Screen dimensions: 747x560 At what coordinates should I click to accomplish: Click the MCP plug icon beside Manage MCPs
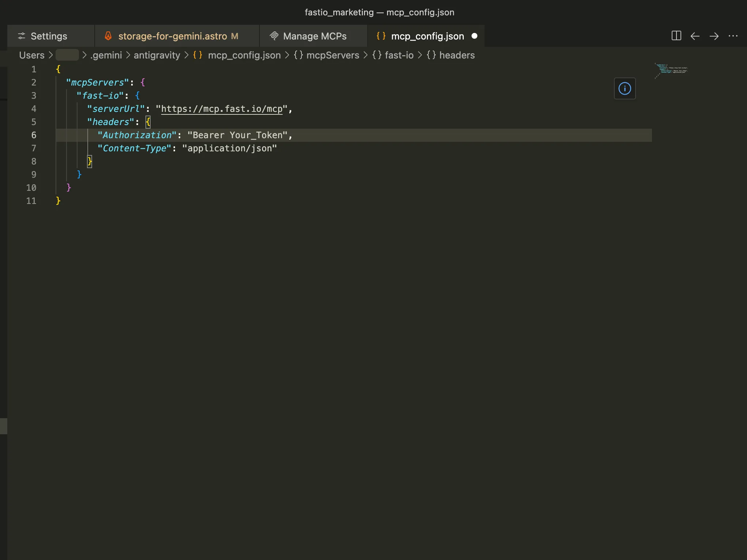274,36
